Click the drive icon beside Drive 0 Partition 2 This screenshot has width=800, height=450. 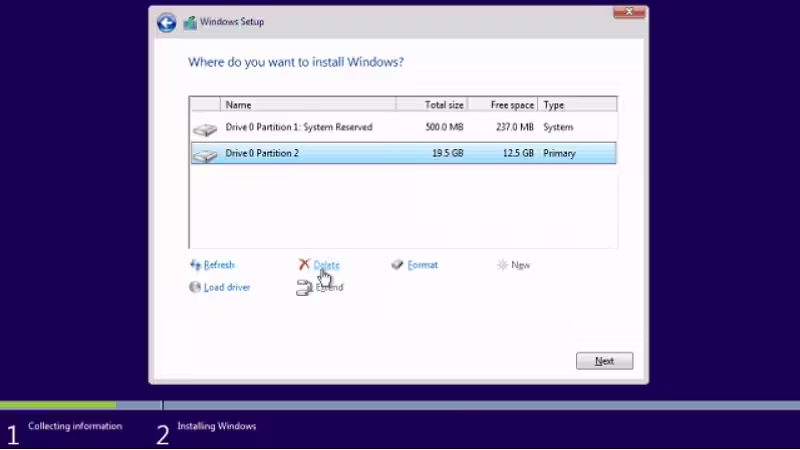(x=205, y=155)
